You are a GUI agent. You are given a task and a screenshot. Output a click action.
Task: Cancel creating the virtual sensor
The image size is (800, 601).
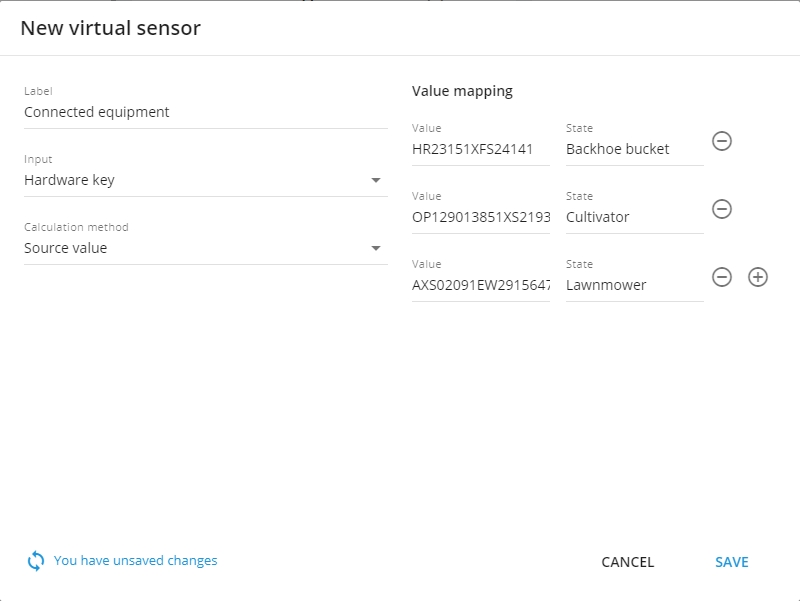(x=626, y=562)
